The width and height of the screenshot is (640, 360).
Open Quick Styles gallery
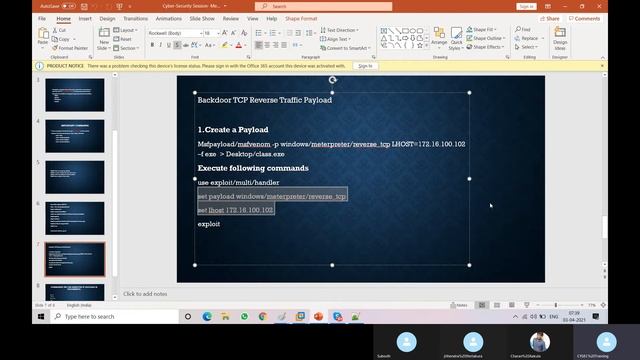coord(456,39)
